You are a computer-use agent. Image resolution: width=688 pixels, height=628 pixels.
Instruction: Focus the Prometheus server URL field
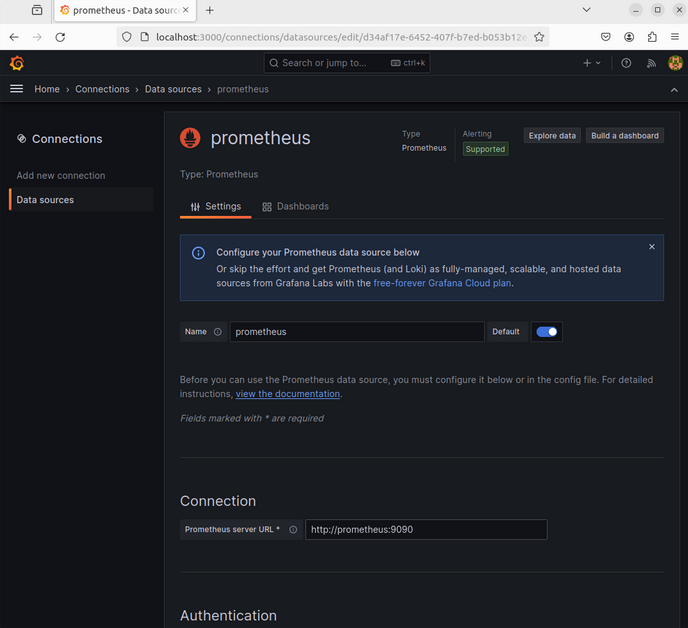[x=426, y=530]
